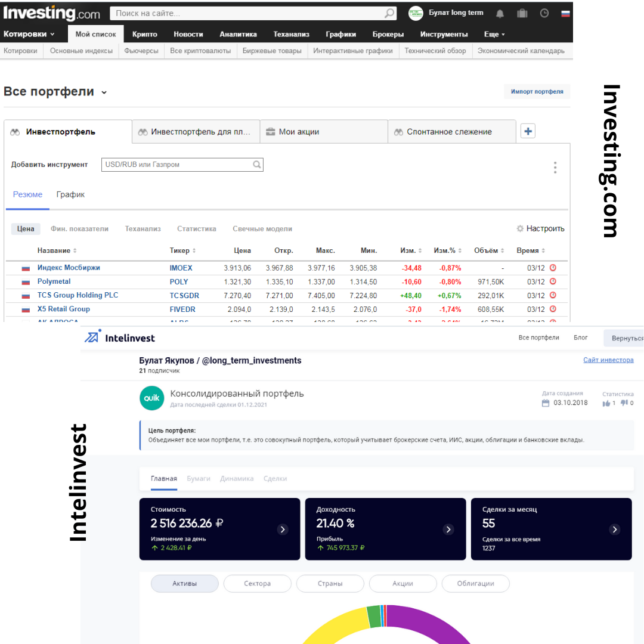This screenshot has height=644, width=644.
Task: Open the three-dot portfolio options menu
Action: point(555,167)
